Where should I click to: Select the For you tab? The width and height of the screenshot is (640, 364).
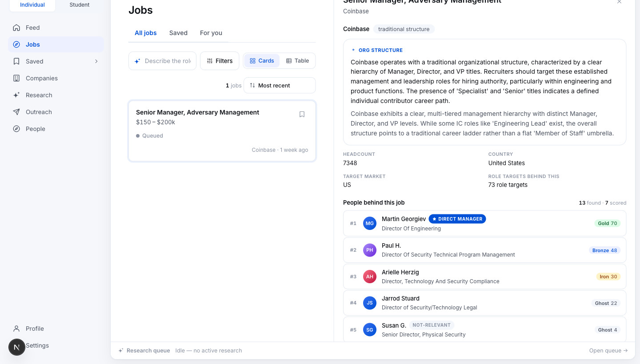211,33
